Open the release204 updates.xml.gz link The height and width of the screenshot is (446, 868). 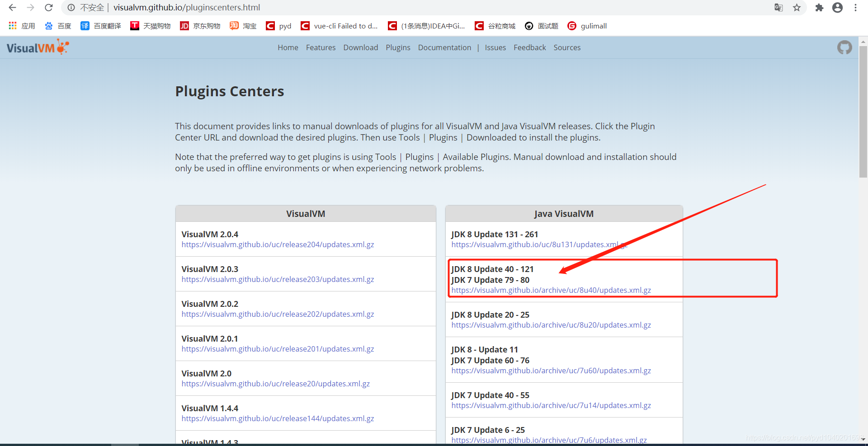pos(278,244)
